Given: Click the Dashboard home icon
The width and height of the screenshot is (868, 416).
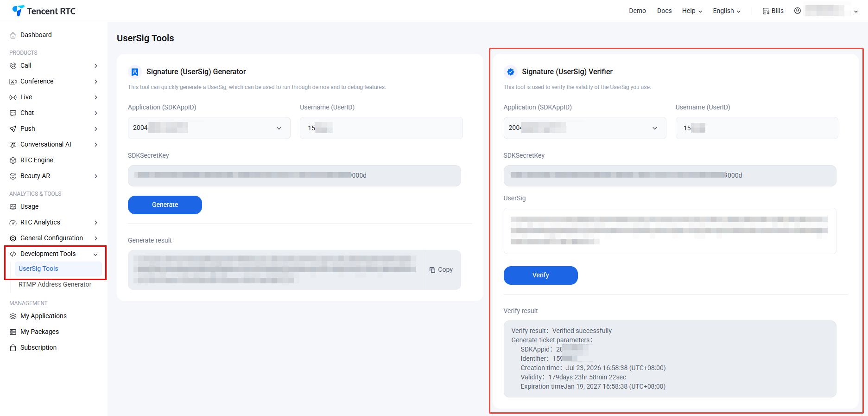Looking at the screenshot, I should (13, 35).
